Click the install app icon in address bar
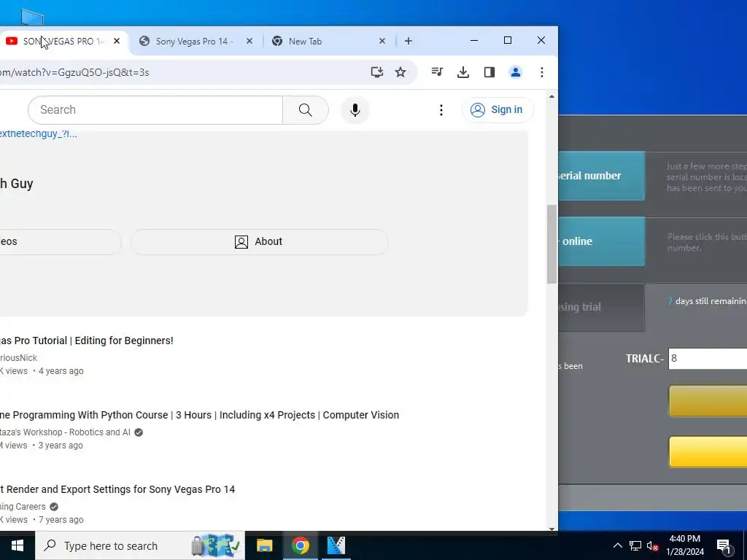The height and width of the screenshot is (560, 747). click(377, 72)
